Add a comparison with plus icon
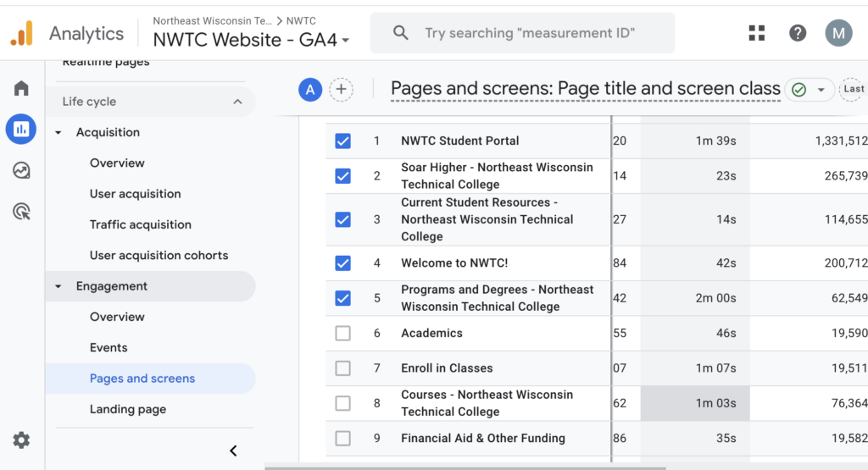Image resolution: width=868 pixels, height=470 pixels. coord(341,90)
